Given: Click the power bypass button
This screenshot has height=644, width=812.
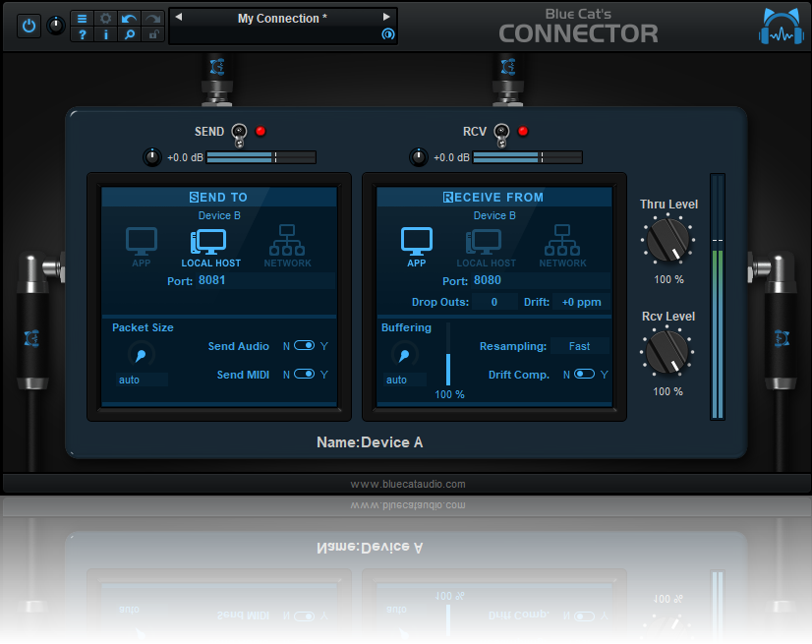Looking at the screenshot, I should [29, 26].
